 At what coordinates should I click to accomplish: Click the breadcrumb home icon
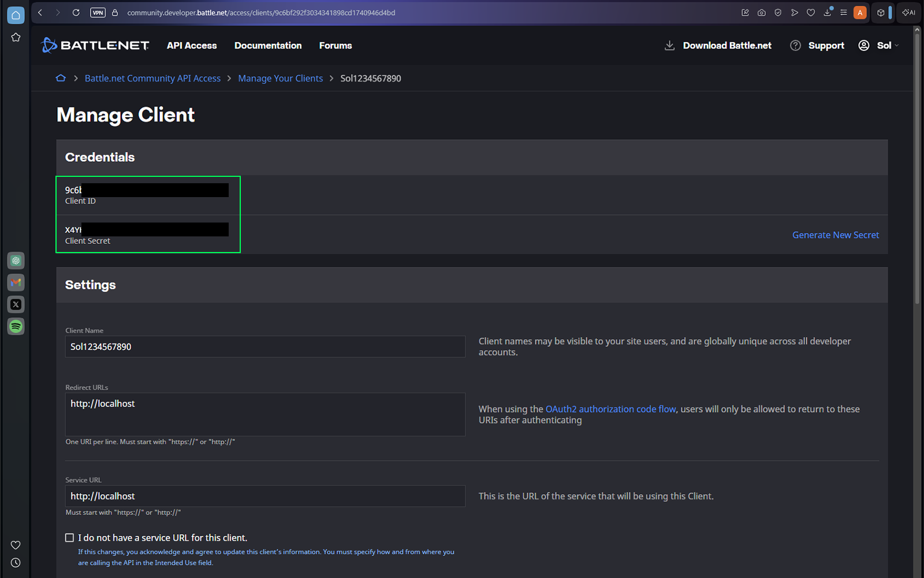(61, 78)
